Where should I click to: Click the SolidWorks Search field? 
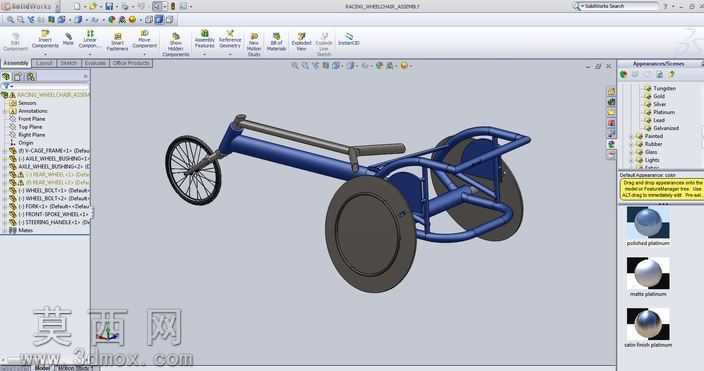[x=618, y=6]
